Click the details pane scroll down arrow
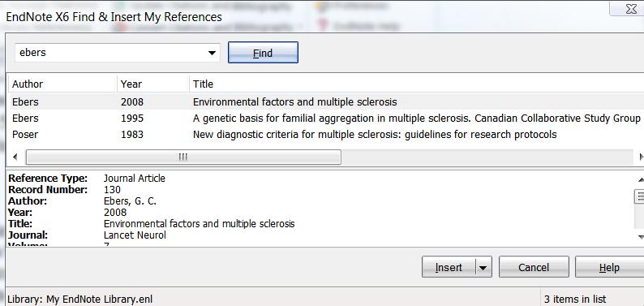This screenshot has width=644, height=306. click(640, 236)
